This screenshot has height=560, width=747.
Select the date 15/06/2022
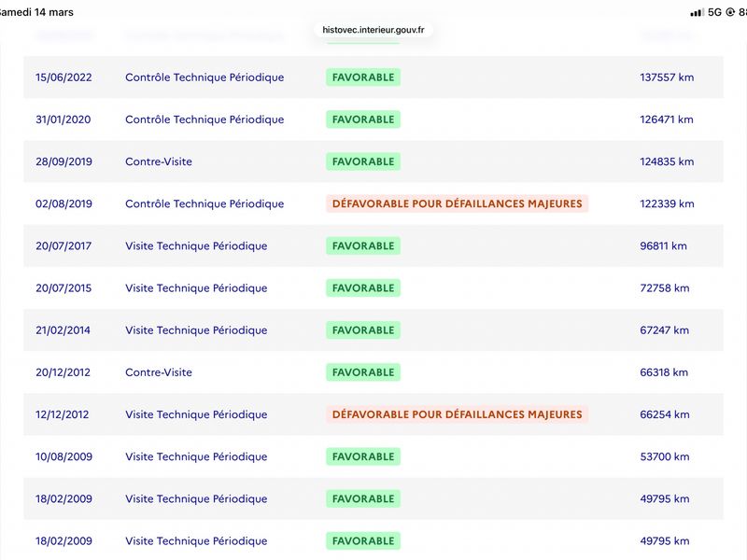pos(63,77)
